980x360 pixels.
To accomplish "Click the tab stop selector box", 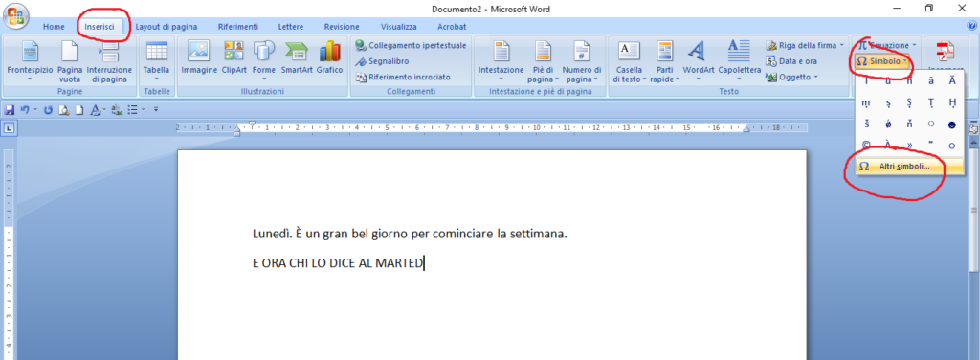I will coord(9,128).
